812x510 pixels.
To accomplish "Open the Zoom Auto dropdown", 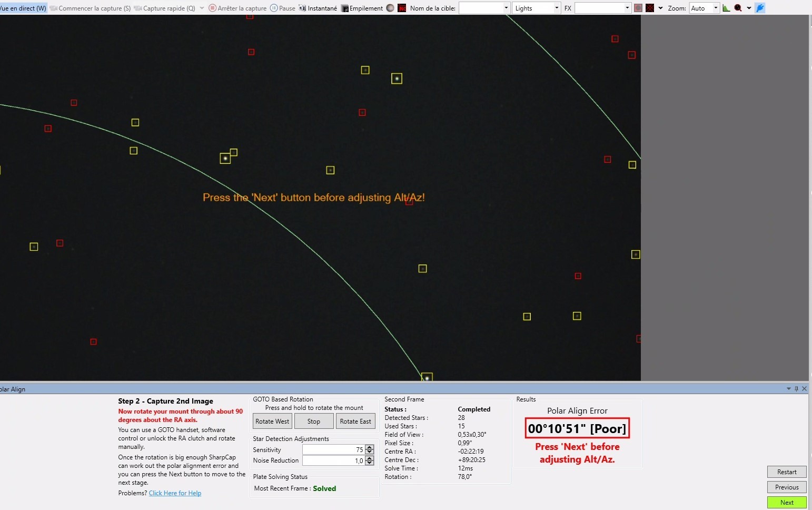I will [704, 8].
